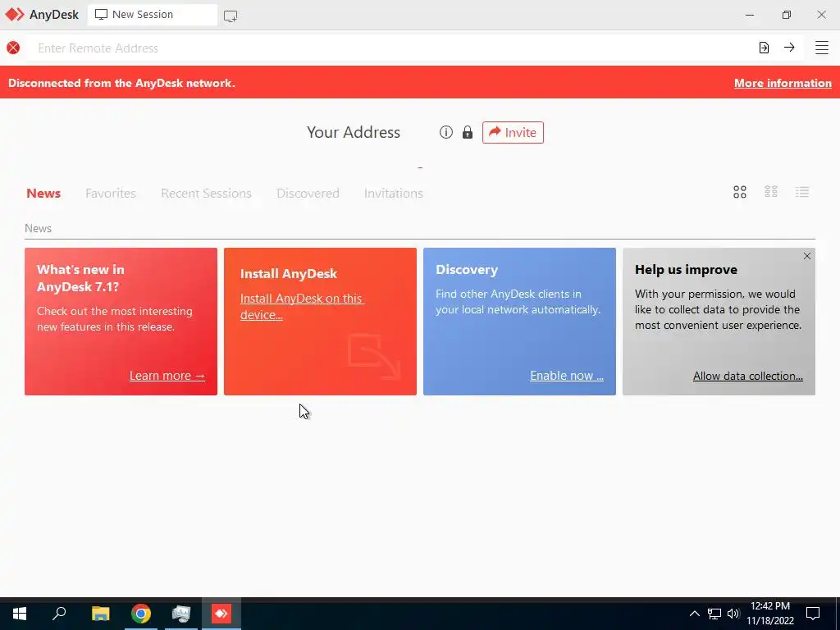The image size is (840, 630).
Task: Click the Help us improve heading
Action: point(686,269)
